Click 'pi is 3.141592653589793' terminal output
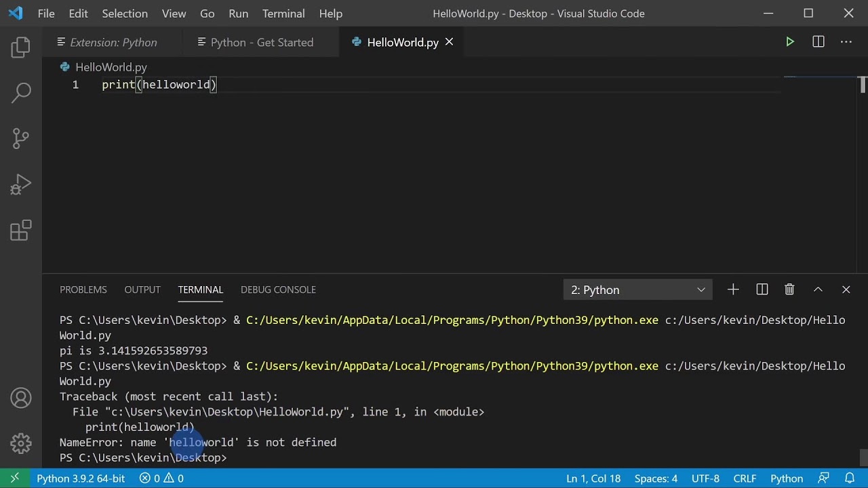Screen dimensions: 868x488 coord(134,351)
